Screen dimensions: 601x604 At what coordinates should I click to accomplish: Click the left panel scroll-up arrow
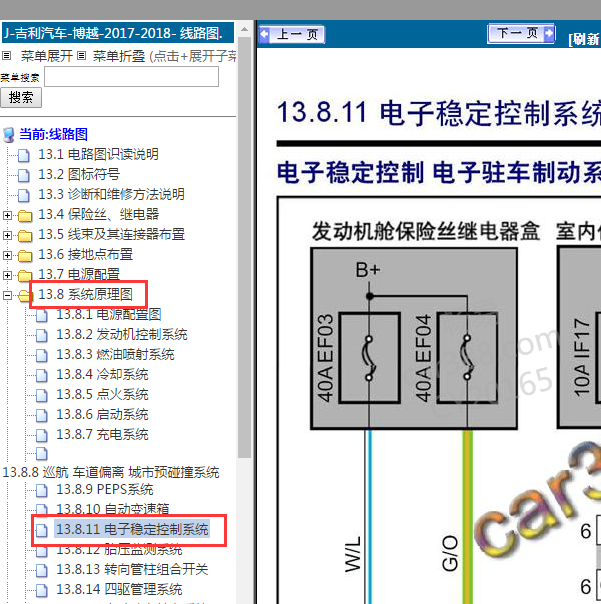[x=244, y=29]
